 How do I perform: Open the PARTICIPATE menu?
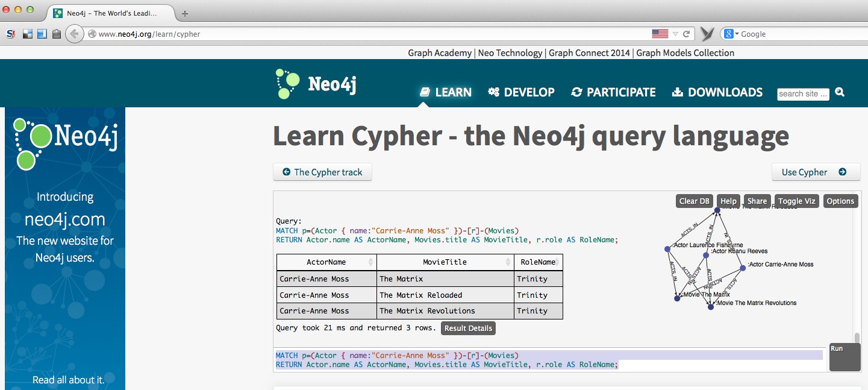[x=613, y=92]
